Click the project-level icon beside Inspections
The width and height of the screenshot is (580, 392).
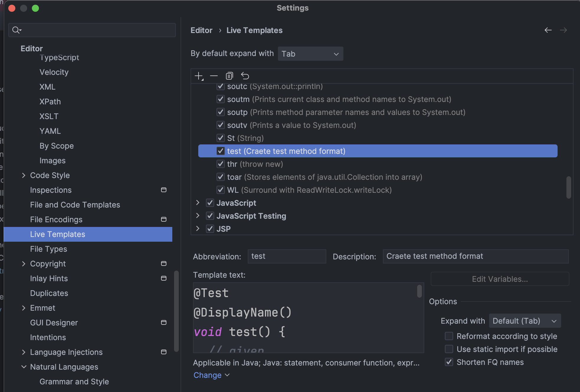coord(164,190)
